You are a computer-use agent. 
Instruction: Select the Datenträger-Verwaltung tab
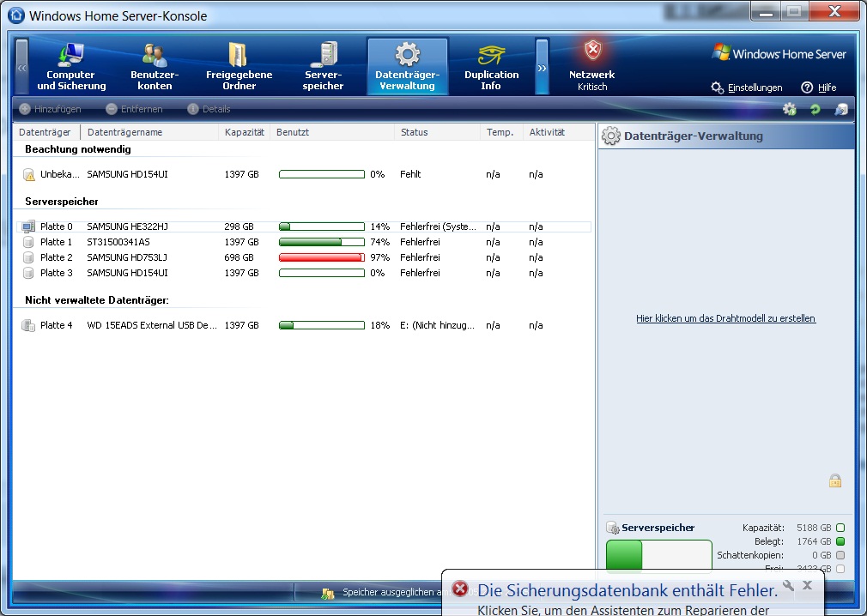(x=408, y=66)
